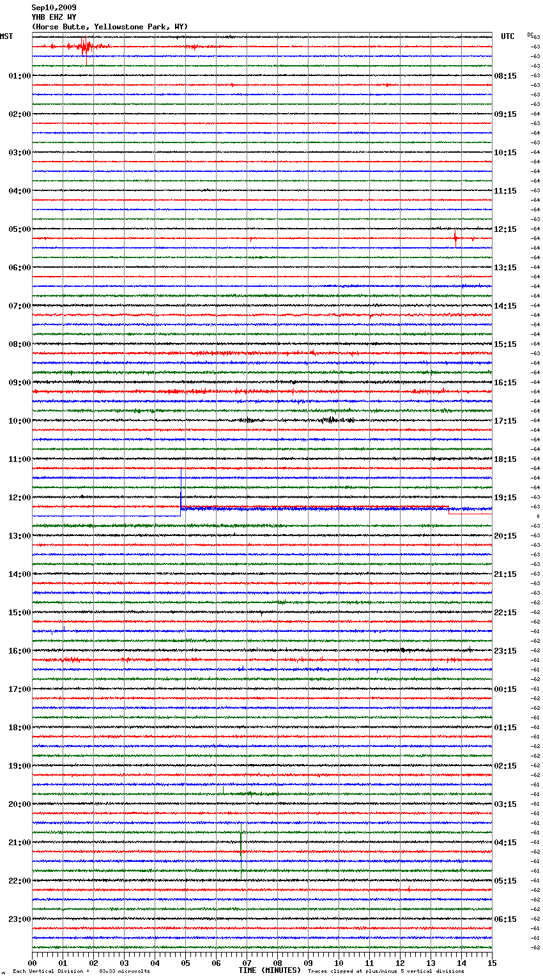
Task: Click the DC offset column header
Action: tap(530, 34)
